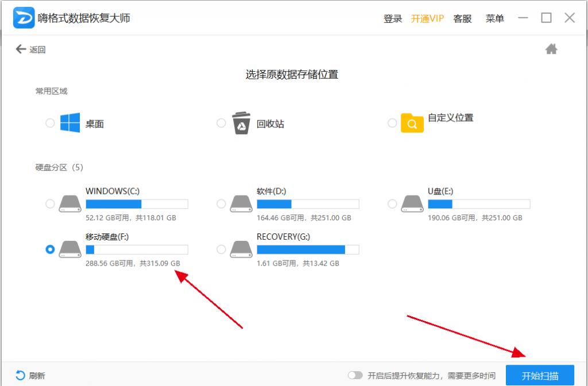Click the RECOVERY(G:) usage bar

click(x=308, y=249)
